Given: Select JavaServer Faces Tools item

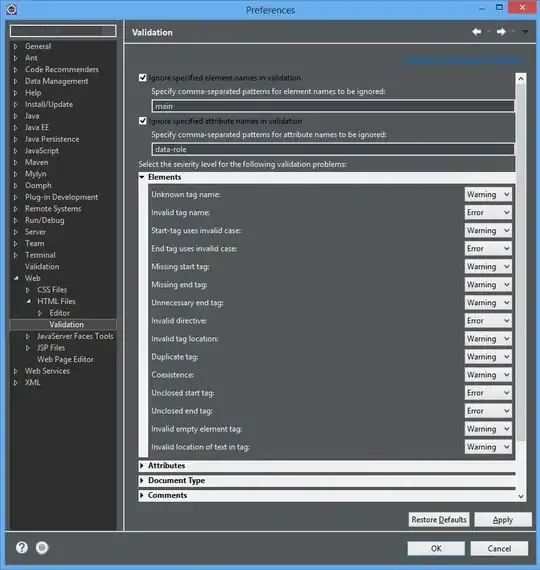Looking at the screenshot, I should pyautogui.click(x=75, y=336).
